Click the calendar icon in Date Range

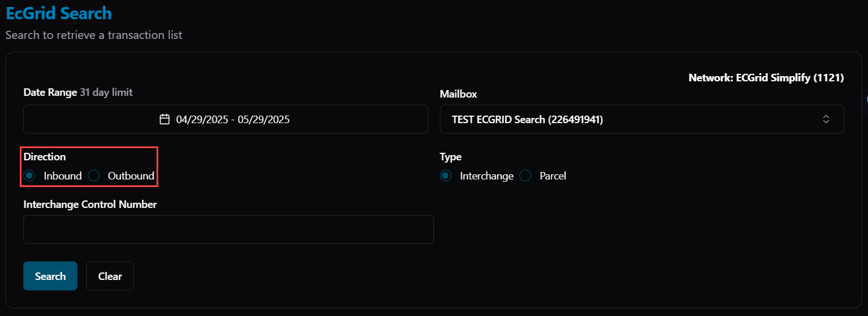(165, 119)
